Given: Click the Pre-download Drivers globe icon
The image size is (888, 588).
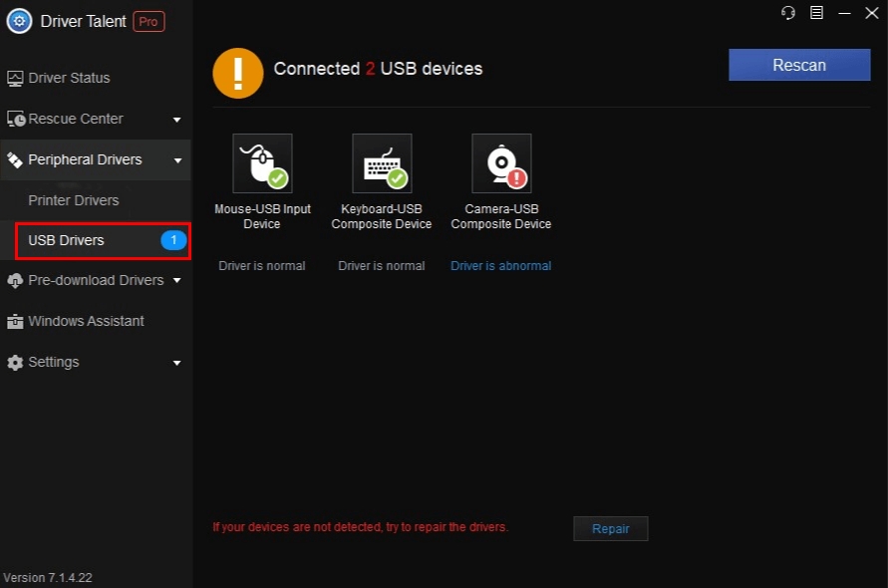Looking at the screenshot, I should pos(13,280).
